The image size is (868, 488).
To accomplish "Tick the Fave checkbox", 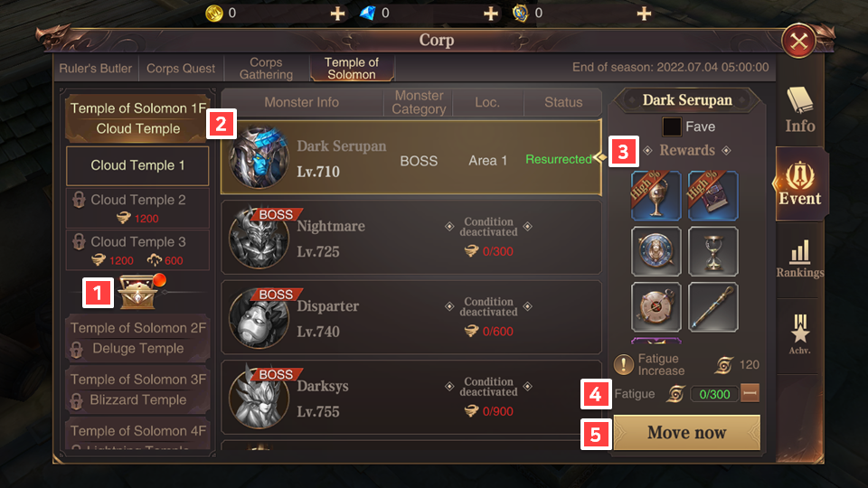I will (x=672, y=127).
